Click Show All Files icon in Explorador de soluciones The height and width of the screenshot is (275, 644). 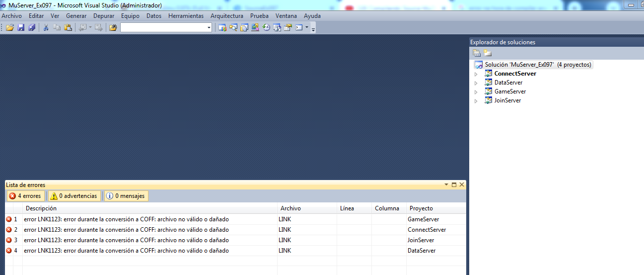click(488, 53)
